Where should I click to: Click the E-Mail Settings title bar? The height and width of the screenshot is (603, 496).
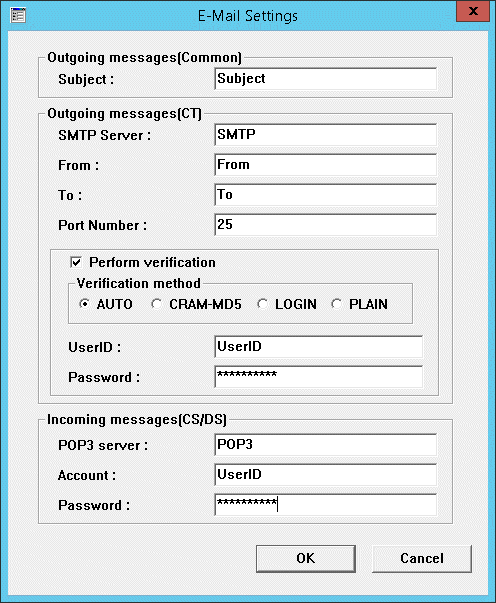click(248, 16)
